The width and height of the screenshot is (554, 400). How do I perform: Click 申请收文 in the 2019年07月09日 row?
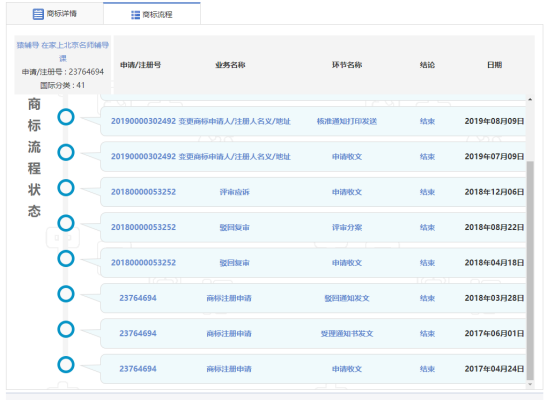pyautogui.click(x=347, y=157)
